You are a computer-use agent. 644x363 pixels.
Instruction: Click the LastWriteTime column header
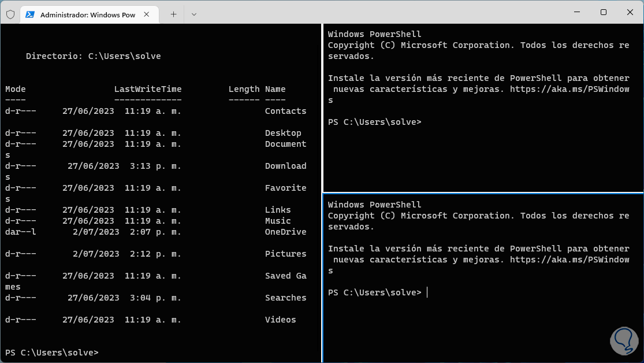(x=148, y=89)
